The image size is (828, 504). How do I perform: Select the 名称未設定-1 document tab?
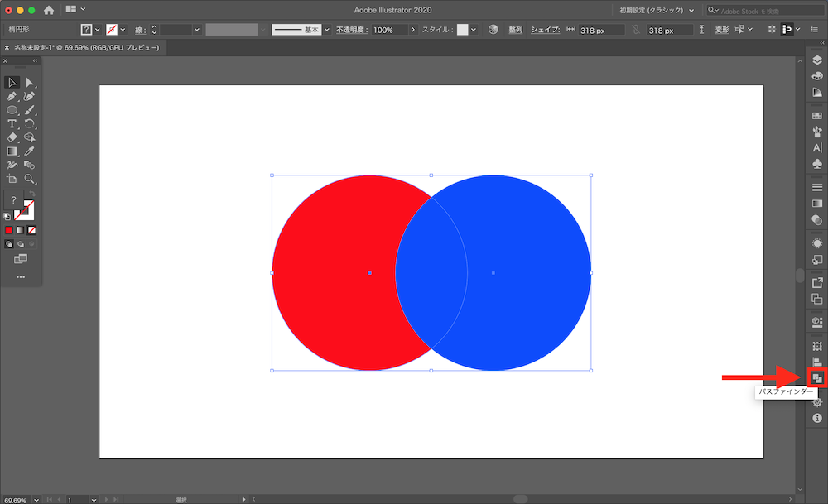coord(87,47)
